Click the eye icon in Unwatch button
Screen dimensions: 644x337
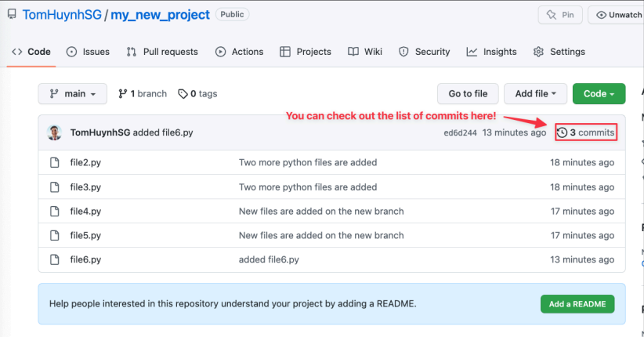pyautogui.click(x=601, y=15)
